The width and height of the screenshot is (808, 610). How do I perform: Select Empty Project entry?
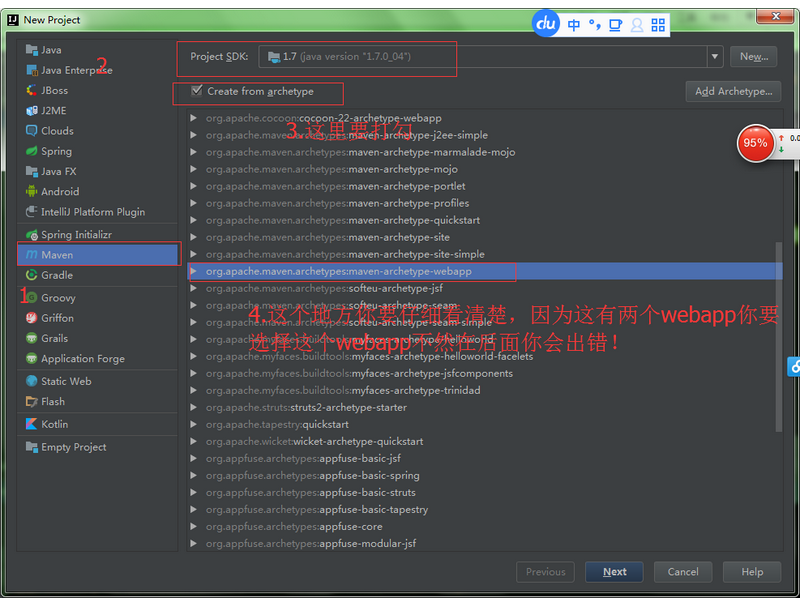point(98,447)
